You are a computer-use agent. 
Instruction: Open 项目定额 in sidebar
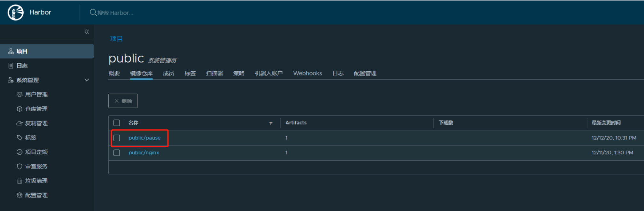(36, 152)
